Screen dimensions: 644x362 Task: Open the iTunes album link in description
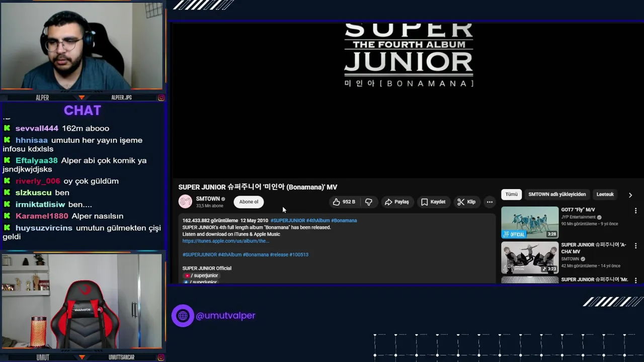point(226,241)
